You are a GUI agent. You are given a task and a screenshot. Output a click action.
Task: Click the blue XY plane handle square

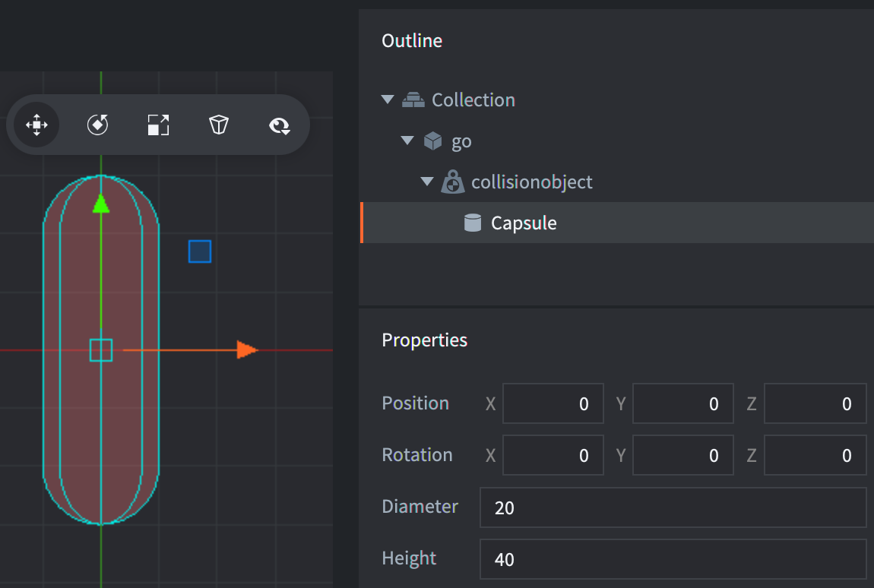[200, 251]
